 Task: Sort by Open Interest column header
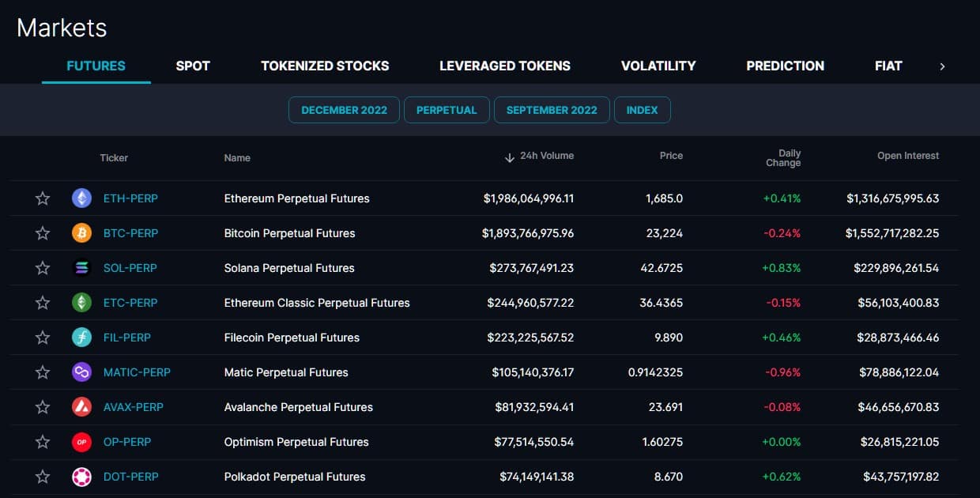[x=908, y=156]
